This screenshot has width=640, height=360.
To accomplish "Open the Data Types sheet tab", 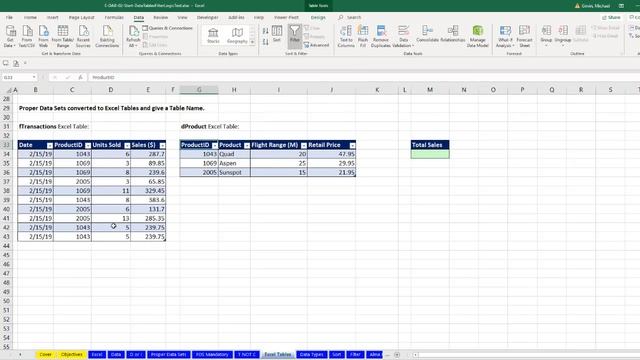I will [x=311, y=354].
